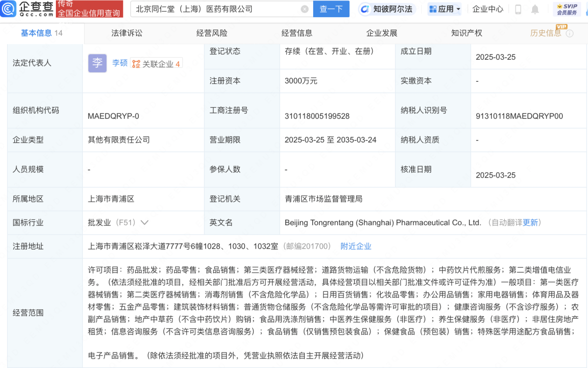Select taxpayer ID 91310118MAEDQRYP00

[x=519, y=116]
